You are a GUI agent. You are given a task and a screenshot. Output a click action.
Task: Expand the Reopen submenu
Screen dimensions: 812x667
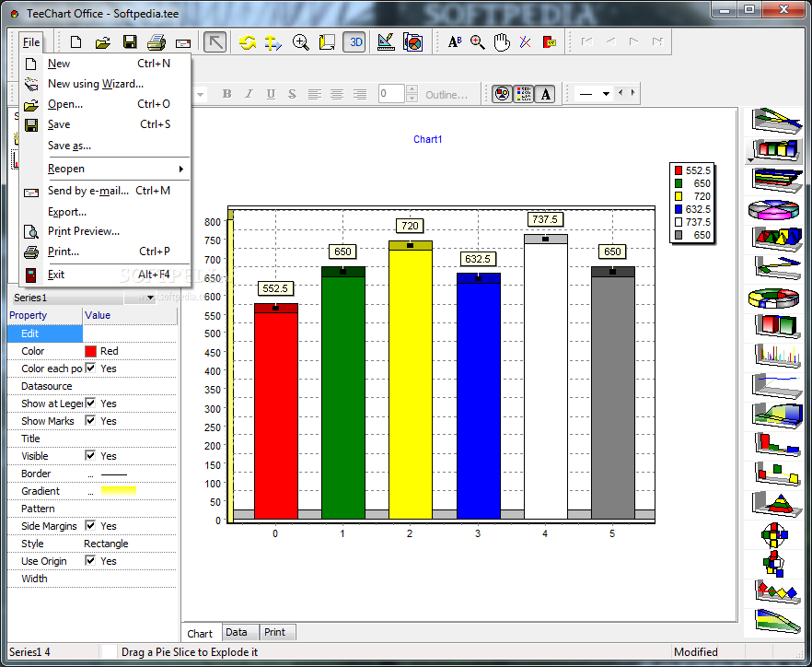pyautogui.click(x=106, y=169)
